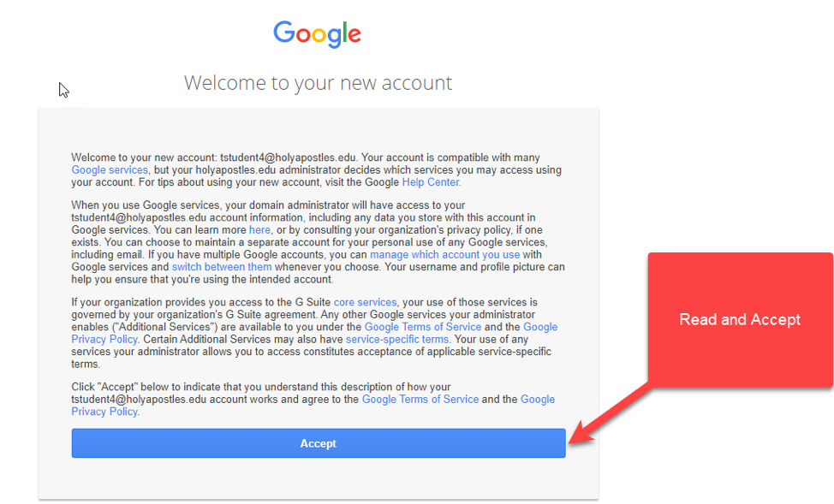
Task: Click the 'When you use Google services' paragraph
Action: point(318,242)
